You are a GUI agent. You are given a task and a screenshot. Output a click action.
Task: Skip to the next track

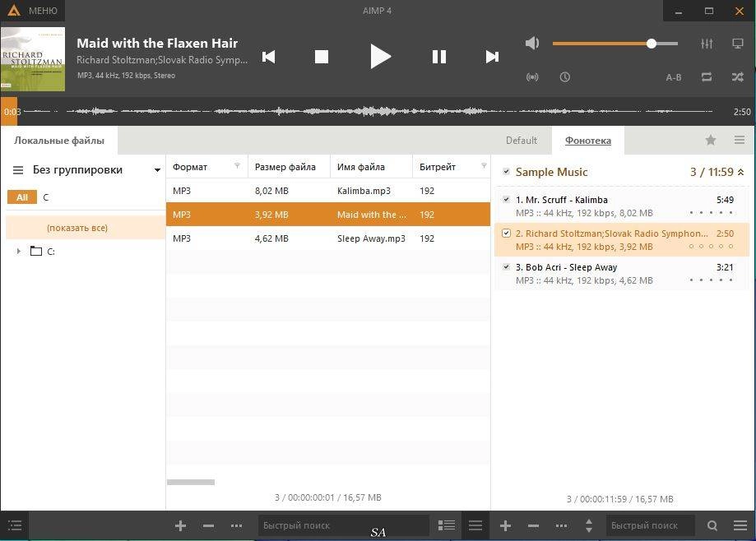492,57
